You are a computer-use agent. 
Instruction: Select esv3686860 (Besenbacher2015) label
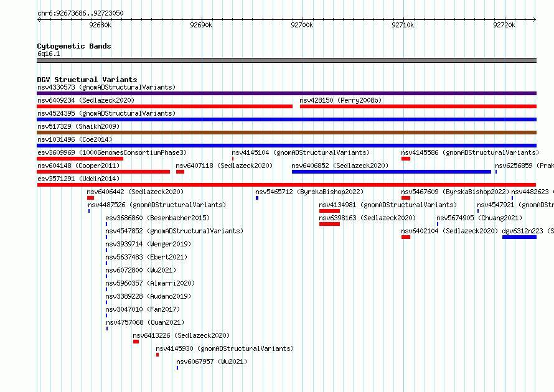[x=157, y=218]
